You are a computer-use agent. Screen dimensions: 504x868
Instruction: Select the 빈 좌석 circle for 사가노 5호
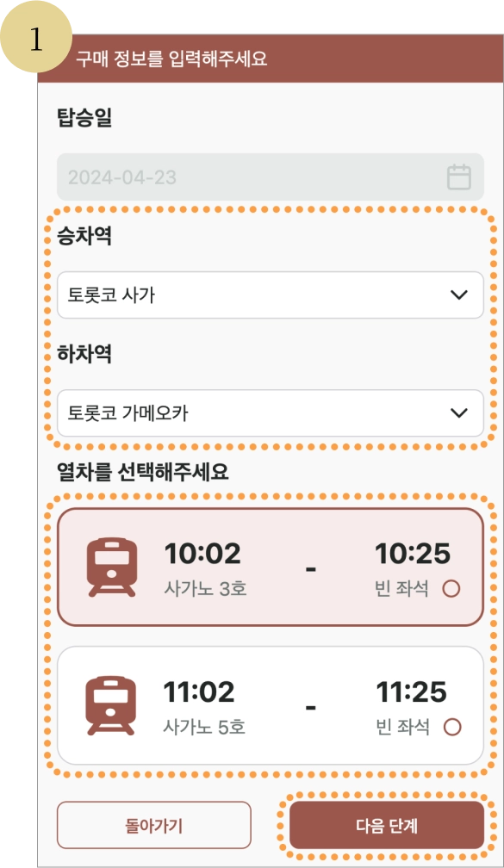(x=452, y=727)
